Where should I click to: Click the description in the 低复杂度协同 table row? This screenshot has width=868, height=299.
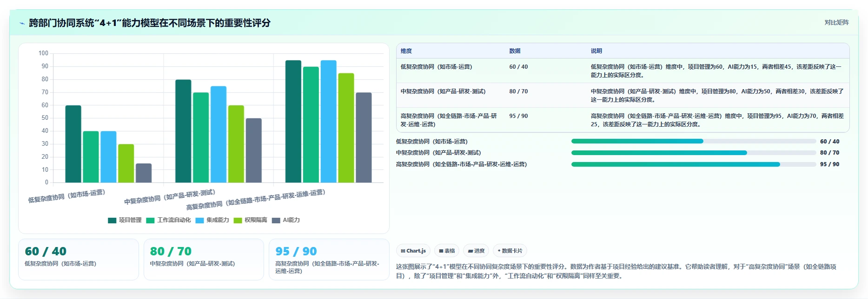(x=716, y=71)
